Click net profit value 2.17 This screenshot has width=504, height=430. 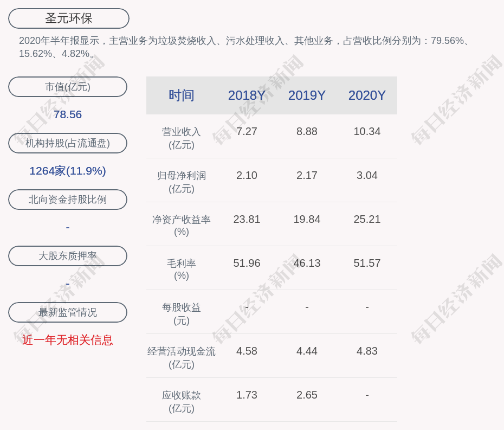coord(307,175)
